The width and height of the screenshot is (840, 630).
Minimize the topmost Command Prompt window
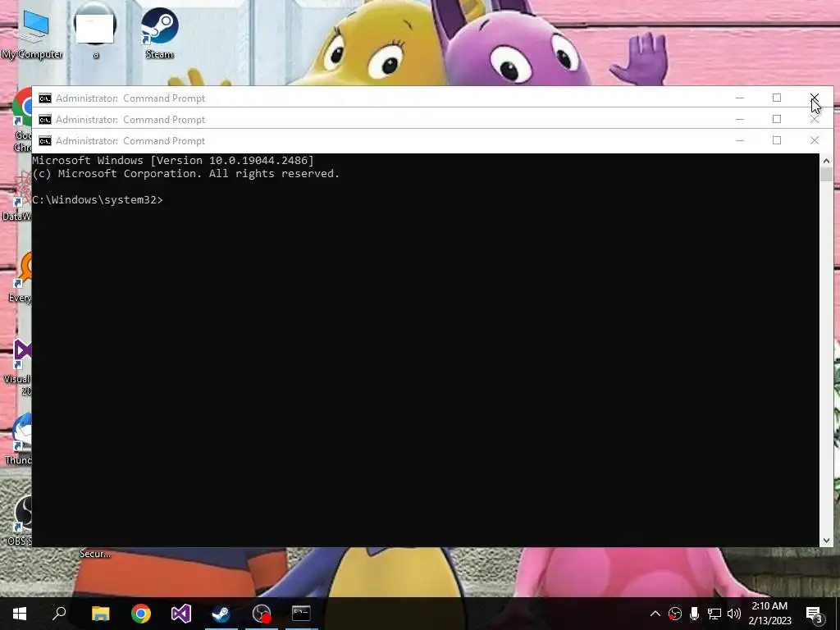[x=740, y=98]
